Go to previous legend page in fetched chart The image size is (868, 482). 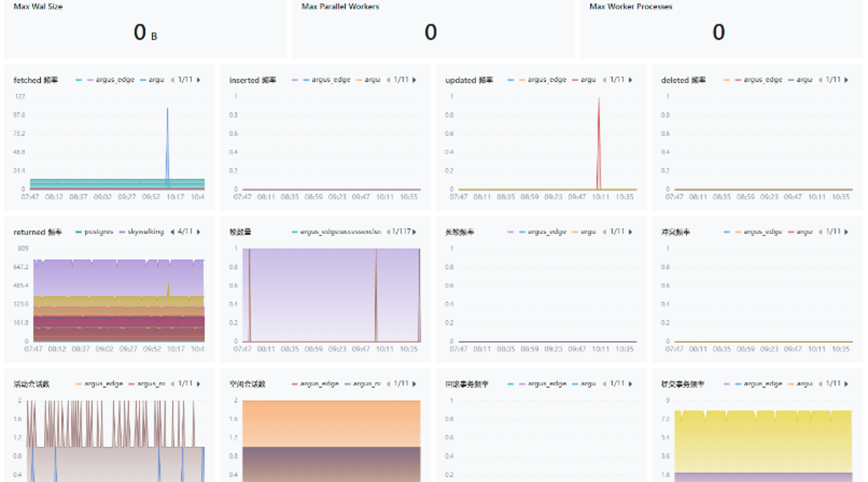[172, 80]
